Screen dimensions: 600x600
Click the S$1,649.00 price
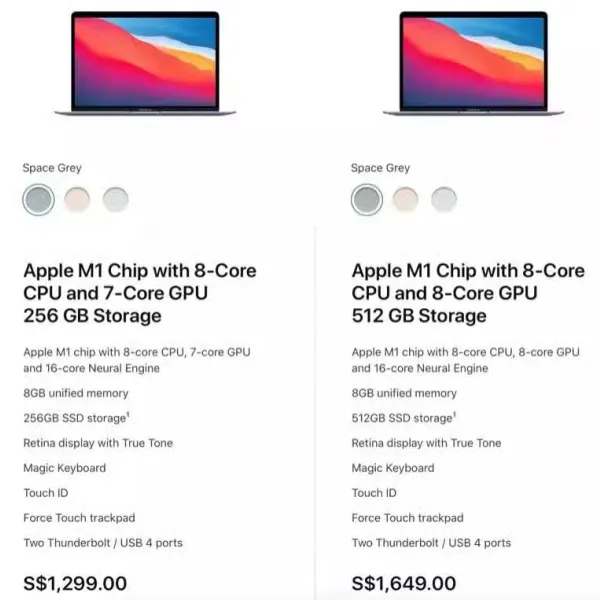404,584
